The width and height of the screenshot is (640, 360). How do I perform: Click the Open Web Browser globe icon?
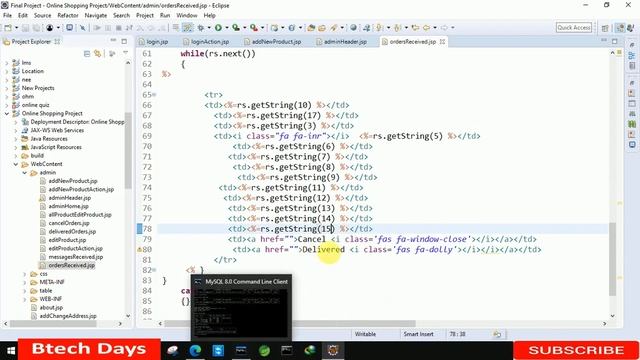tap(353, 28)
